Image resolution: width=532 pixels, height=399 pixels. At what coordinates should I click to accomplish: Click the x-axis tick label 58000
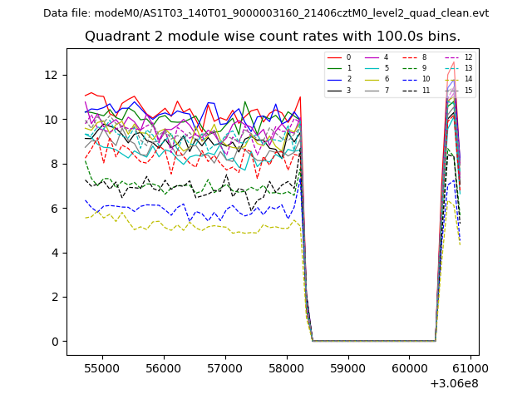pyautogui.click(x=287, y=367)
